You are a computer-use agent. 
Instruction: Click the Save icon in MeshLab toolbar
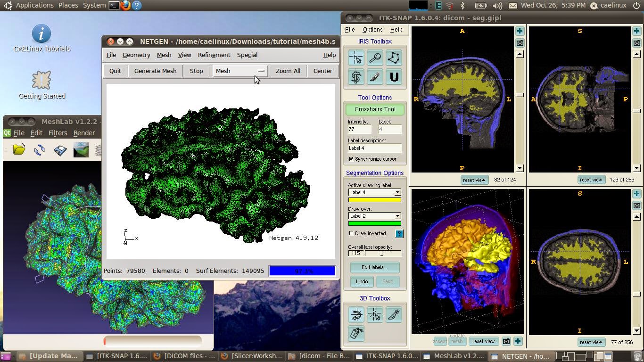pos(60,150)
